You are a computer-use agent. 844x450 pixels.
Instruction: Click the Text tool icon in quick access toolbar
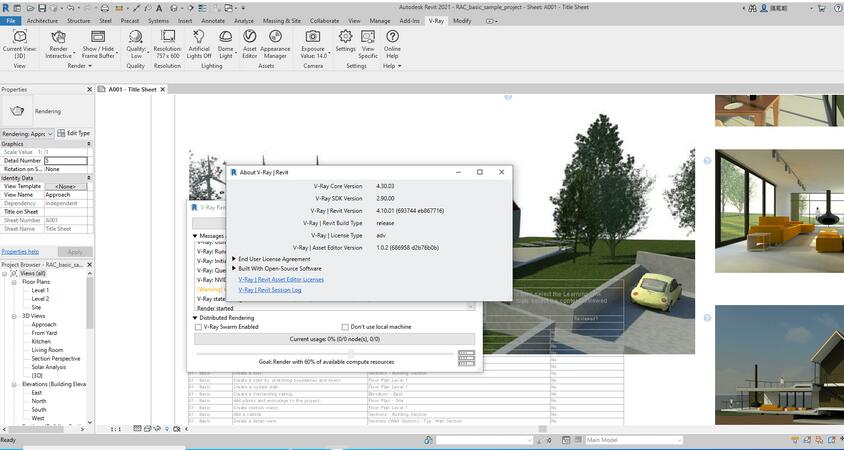tap(159, 8)
